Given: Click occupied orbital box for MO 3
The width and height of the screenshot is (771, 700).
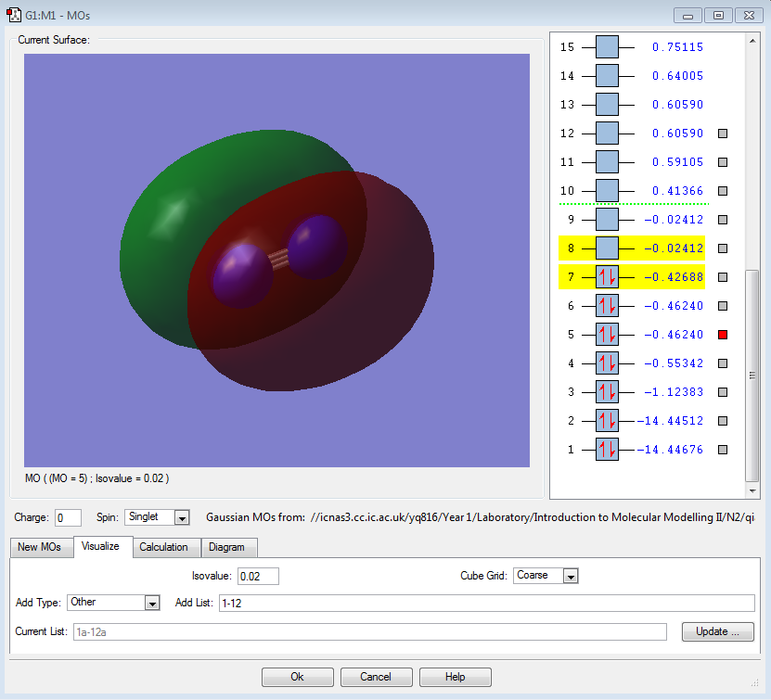Looking at the screenshot, I should [607, 392].
